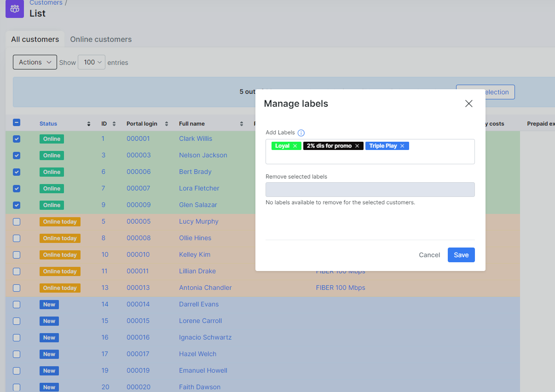Remove the 2% dis for promo tag
The width and height of the screenshot is (555, 392).
click(357, 146)
